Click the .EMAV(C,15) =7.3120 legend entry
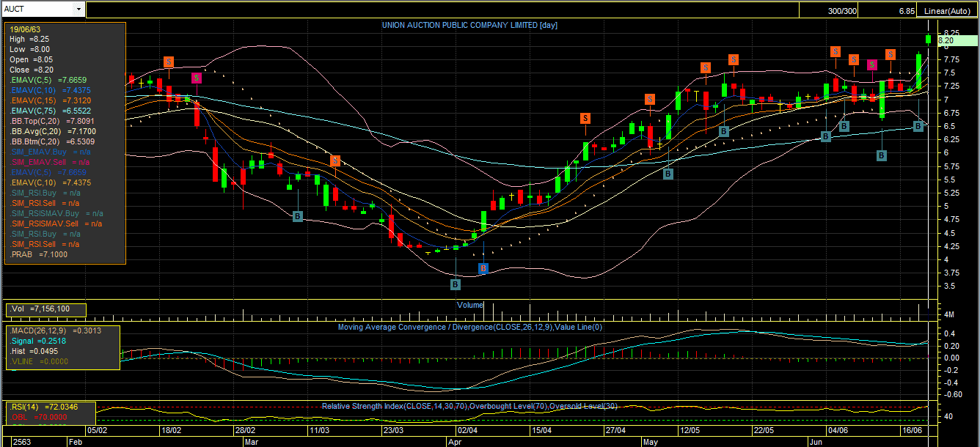980x447 pixels. 51,100
